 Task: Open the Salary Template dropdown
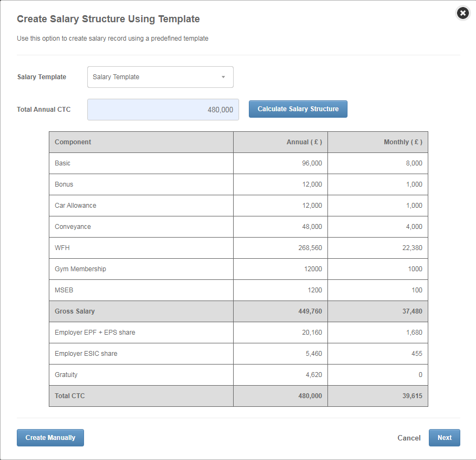(x=160, y=77)
